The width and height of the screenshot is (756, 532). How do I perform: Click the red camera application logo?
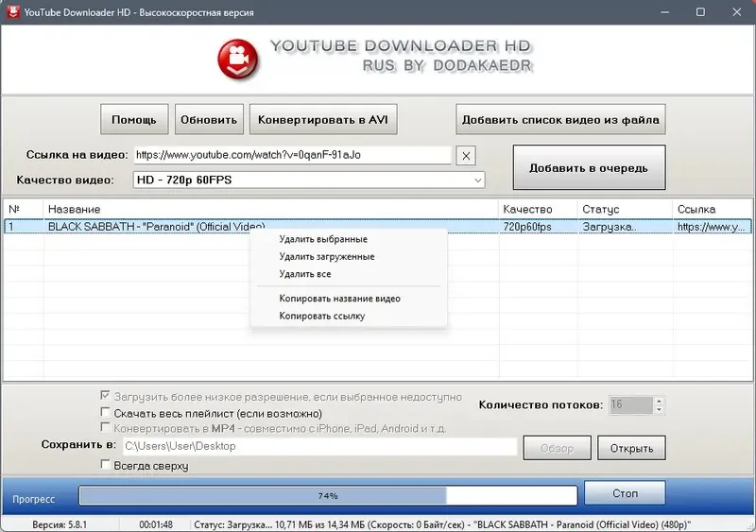pyautogui.click(x=238, y=59)
